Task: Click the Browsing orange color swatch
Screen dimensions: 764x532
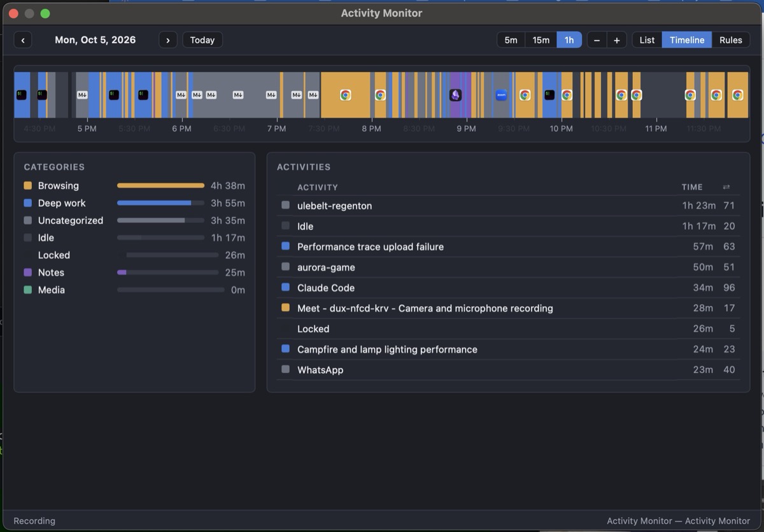Action: 27,186
